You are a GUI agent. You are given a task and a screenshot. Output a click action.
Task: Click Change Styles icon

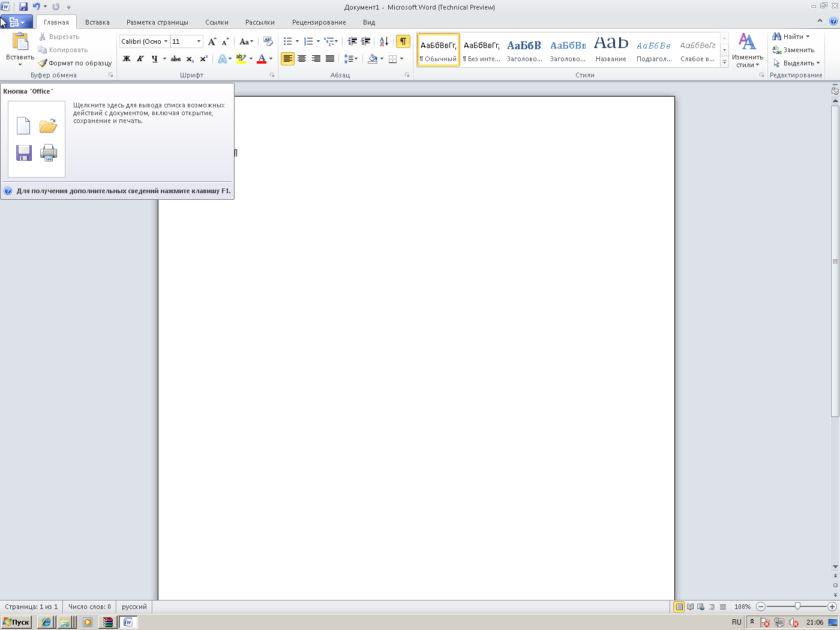(x=747, y=50)
